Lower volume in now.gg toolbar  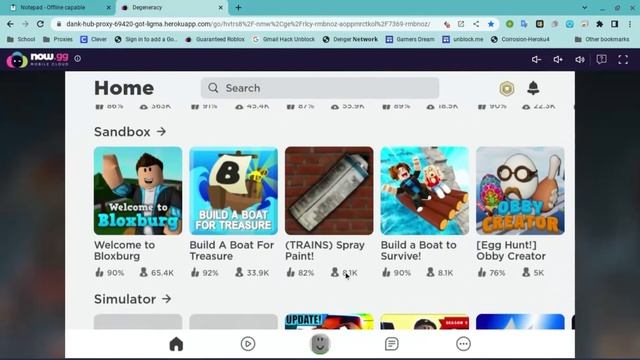pyautogui.click(x=536, y=60)
